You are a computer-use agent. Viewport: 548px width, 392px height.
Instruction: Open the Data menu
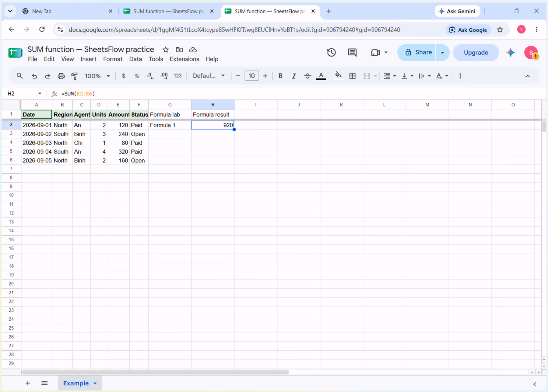135,59
